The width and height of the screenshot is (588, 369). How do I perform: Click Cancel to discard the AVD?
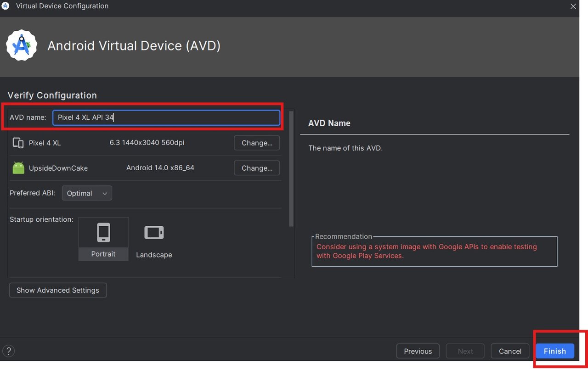click(510, 351)
